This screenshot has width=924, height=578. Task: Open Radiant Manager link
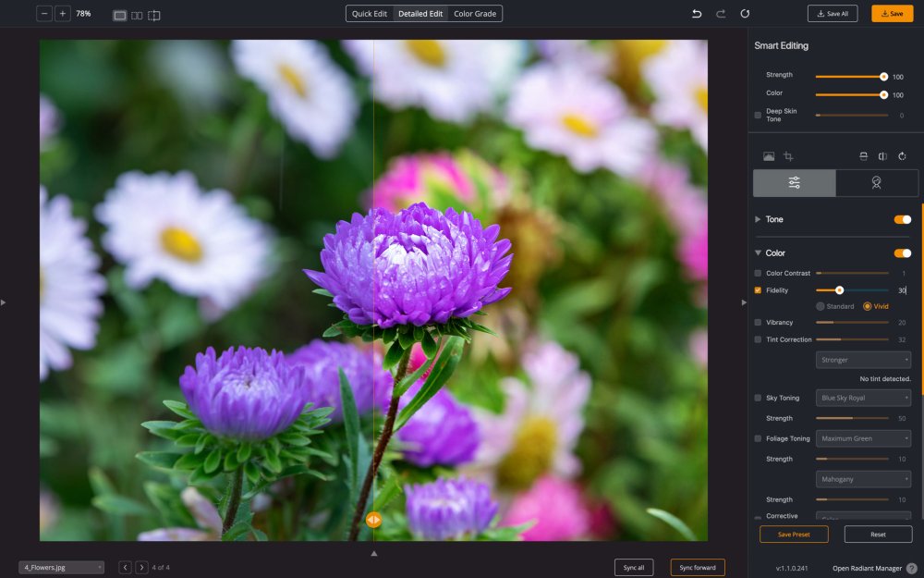click(x=867, y=569)
